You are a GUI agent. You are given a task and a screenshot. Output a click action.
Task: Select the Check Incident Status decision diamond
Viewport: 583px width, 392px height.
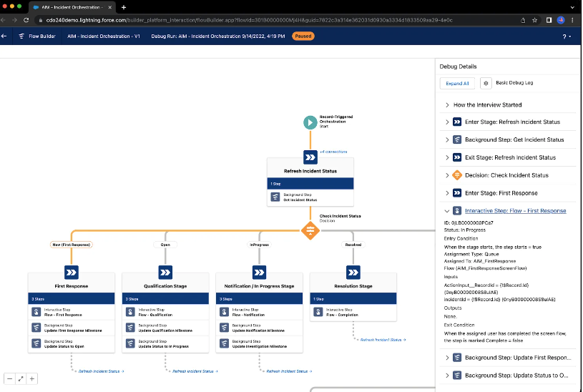310,230
